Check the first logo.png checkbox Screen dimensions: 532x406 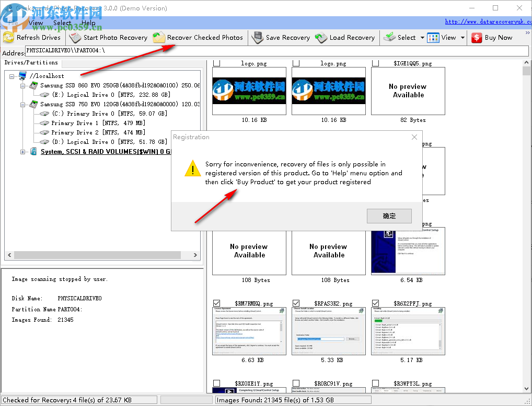click(216, 63)
